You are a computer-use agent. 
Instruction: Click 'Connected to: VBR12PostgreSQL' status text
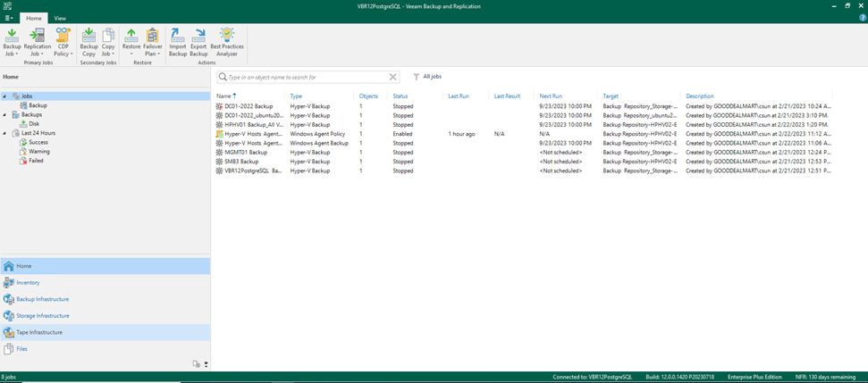pyautogui.click(x=591, y=377)
